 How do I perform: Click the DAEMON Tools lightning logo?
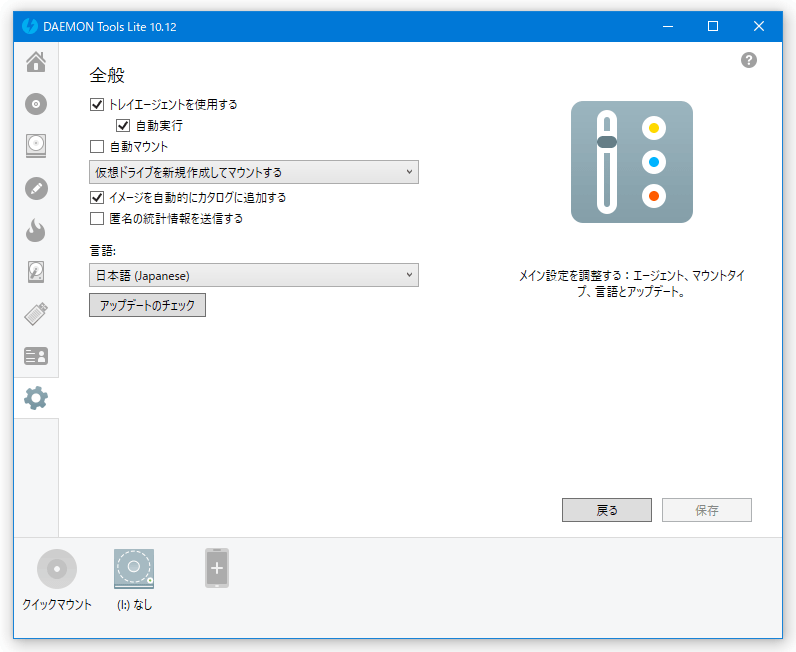(x=30, y=26)
